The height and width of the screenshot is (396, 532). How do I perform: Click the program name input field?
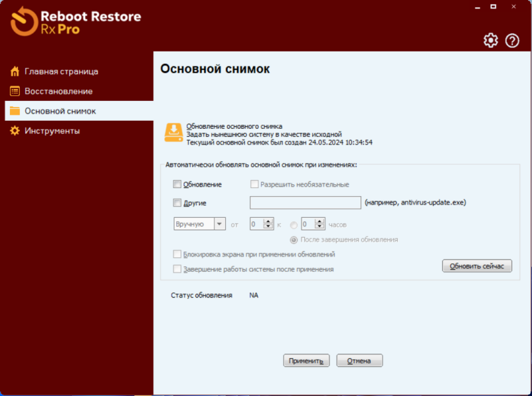306,203
